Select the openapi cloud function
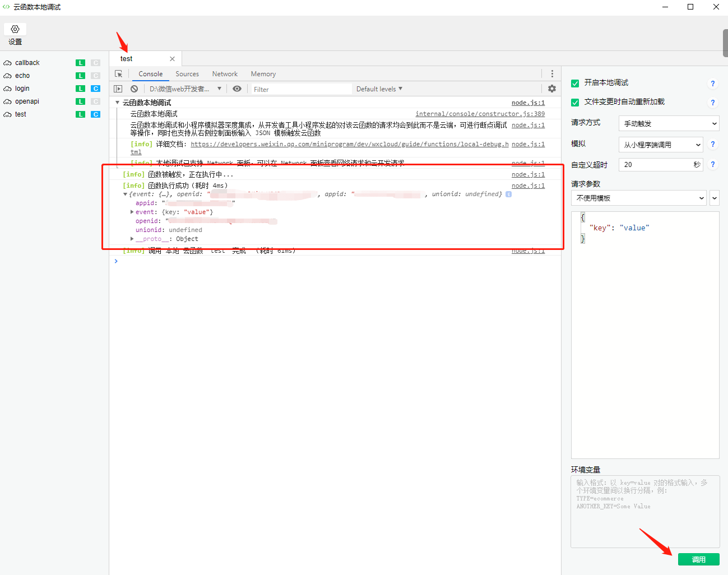Viewport: 728px width, 575px height. pos(27,101)
